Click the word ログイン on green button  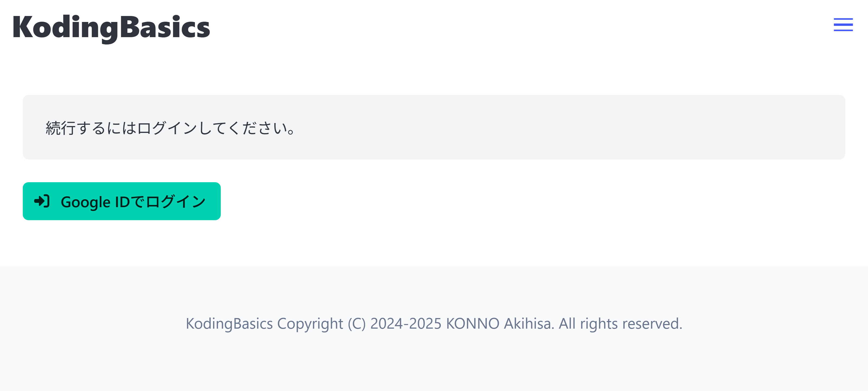(176, 201)
